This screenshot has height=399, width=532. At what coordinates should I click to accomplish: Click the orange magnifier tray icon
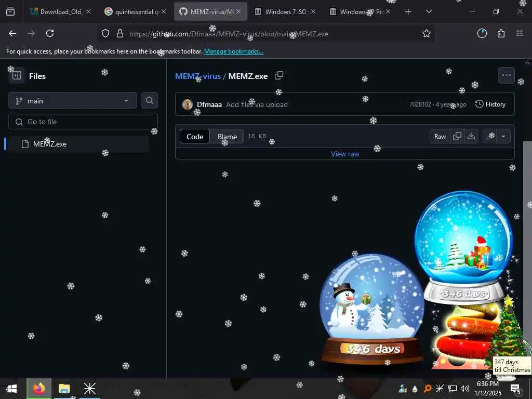coord(428,389)
